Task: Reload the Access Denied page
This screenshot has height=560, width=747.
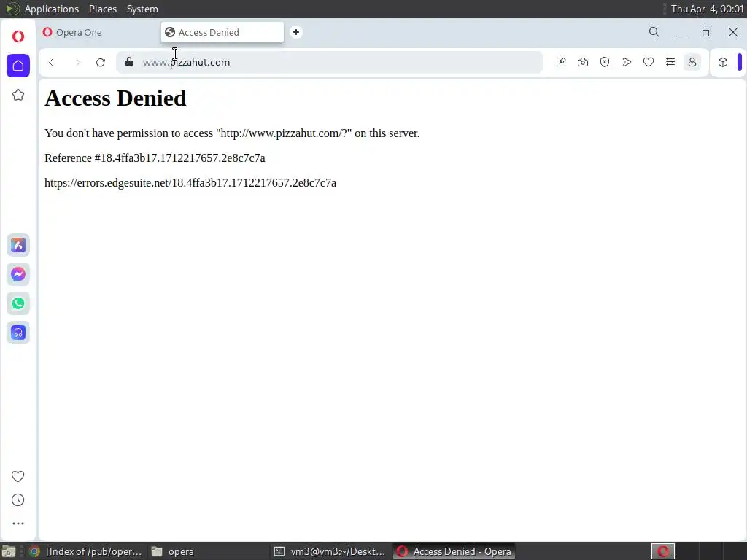Action: tap(101, 63)
